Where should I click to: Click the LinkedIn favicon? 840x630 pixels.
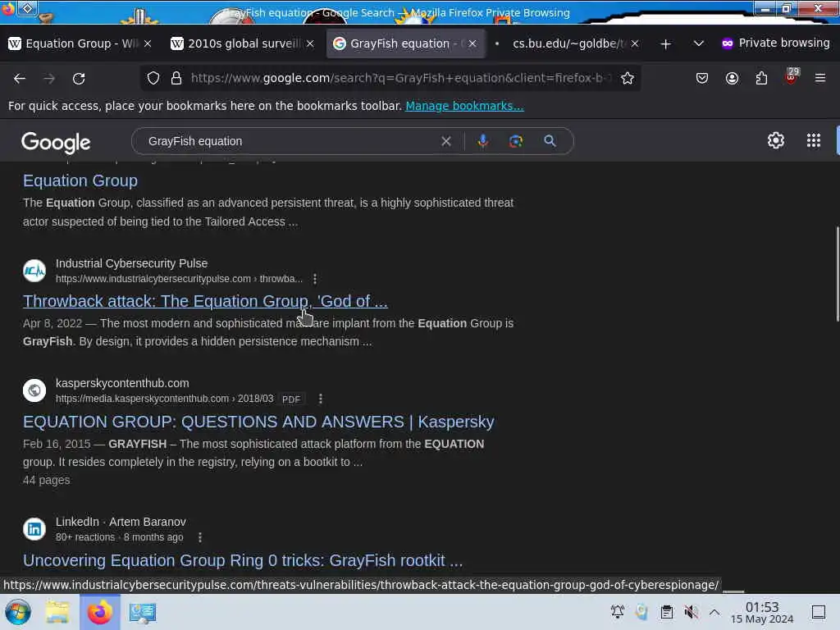point(34,529)
